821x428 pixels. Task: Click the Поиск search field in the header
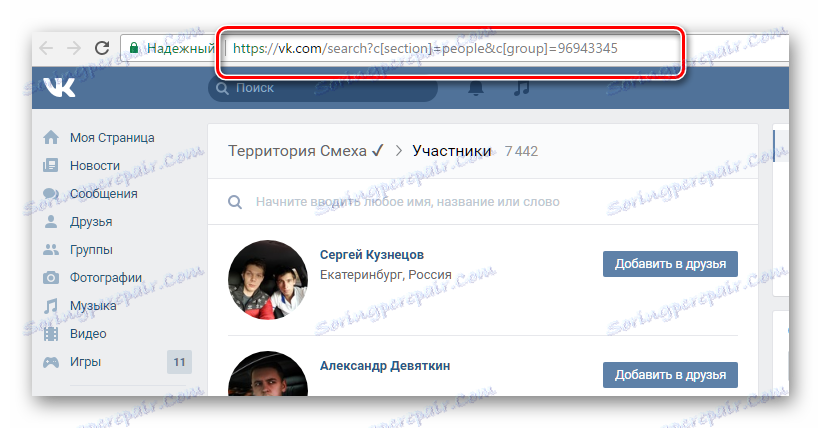[x=323, y=88]
